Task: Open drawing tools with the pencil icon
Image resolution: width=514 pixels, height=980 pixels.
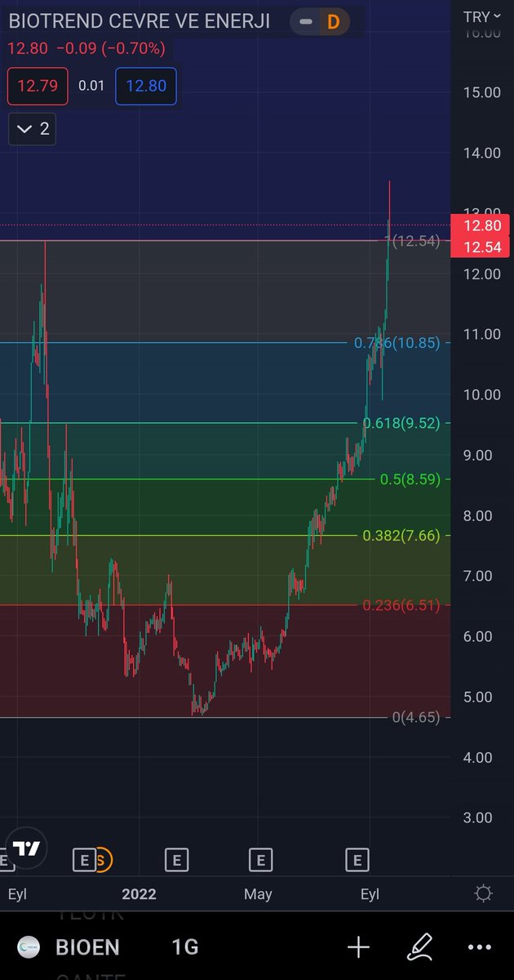Action: coord(419,947)
